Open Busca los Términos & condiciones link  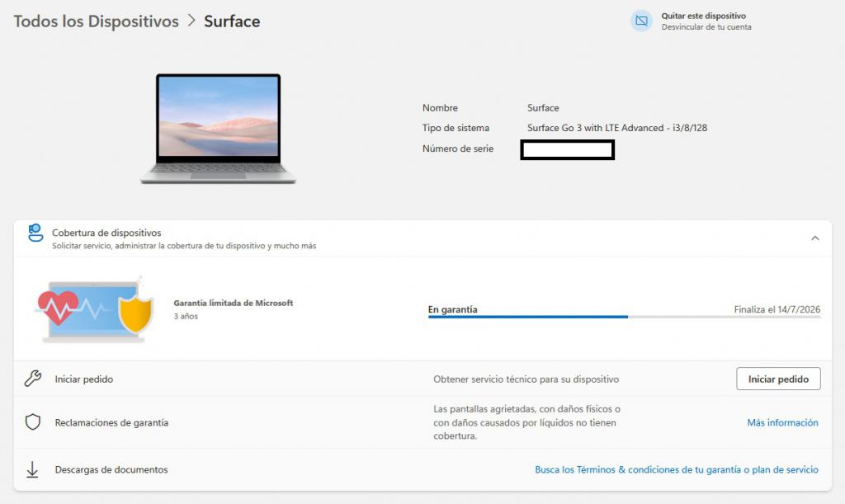[x=677, y=469]
